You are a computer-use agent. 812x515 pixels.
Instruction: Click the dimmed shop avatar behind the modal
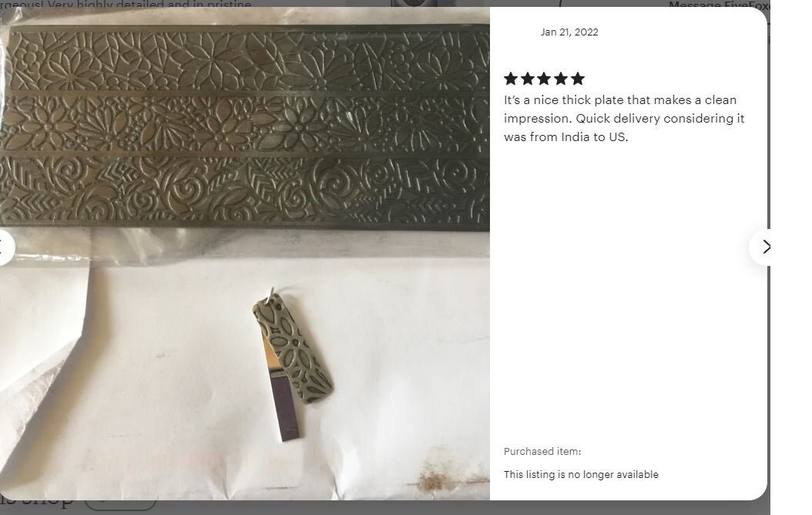[x=414, y=3]
